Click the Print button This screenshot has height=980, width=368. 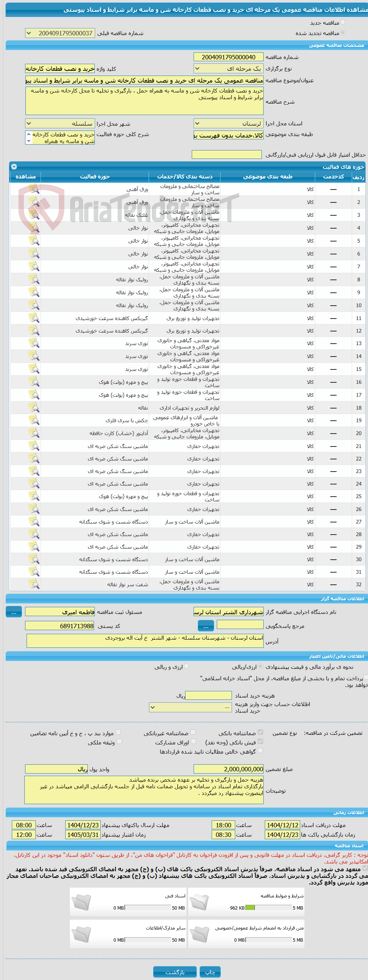tap(210, 972)
